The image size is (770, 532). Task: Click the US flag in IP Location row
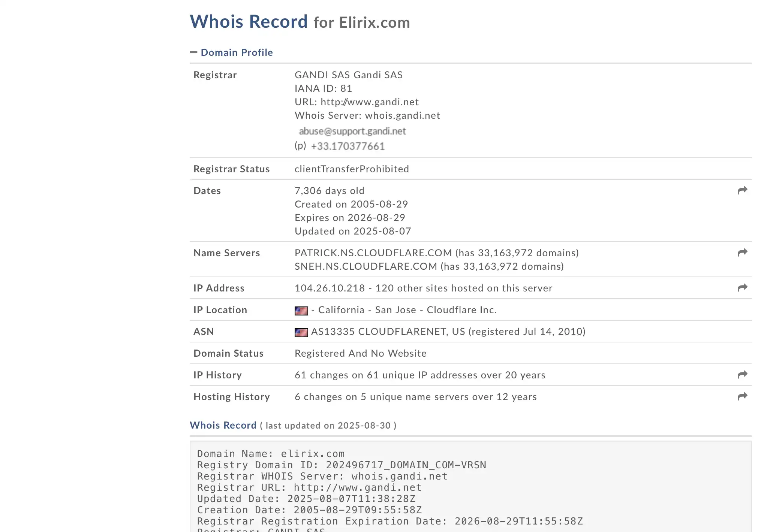301,311
